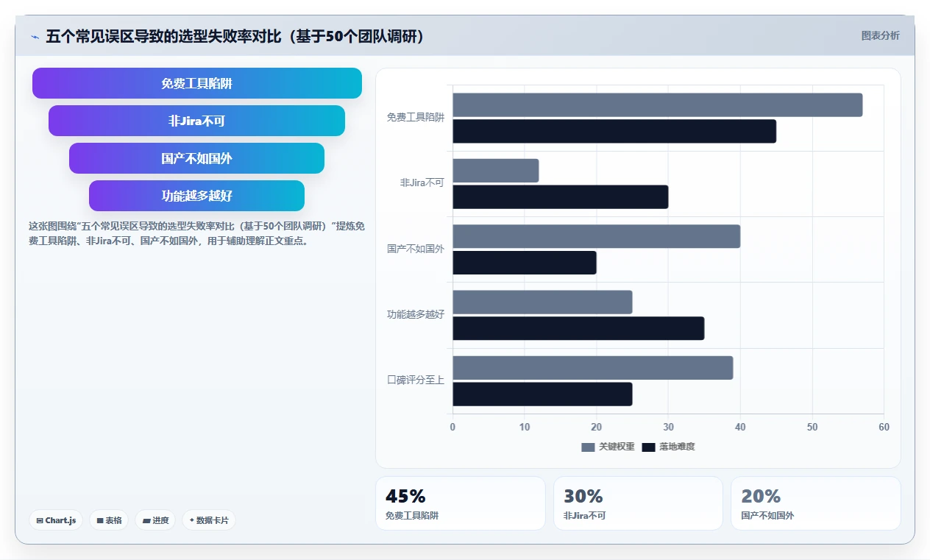Click the 免费工具陷阱 y-axis label
This screenshot has height=560, width=930.
coord(416,118)
